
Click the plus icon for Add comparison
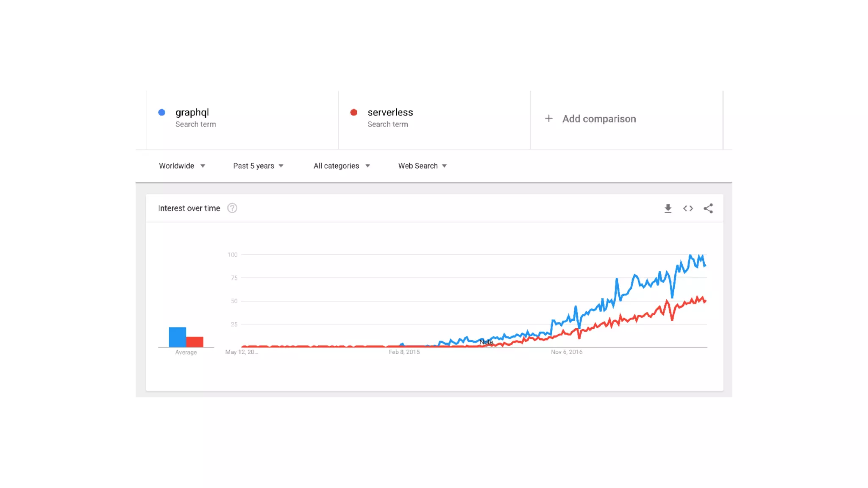548,119
